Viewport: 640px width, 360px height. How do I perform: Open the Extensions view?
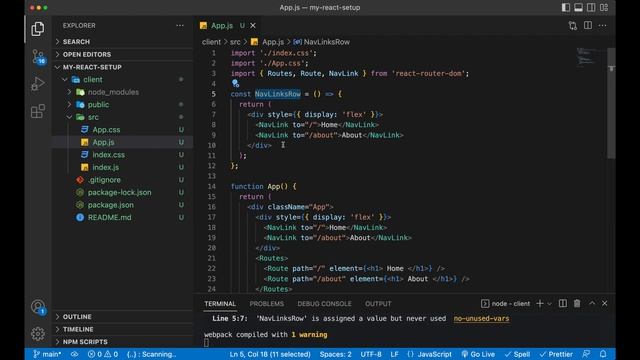tap(38, 111)
